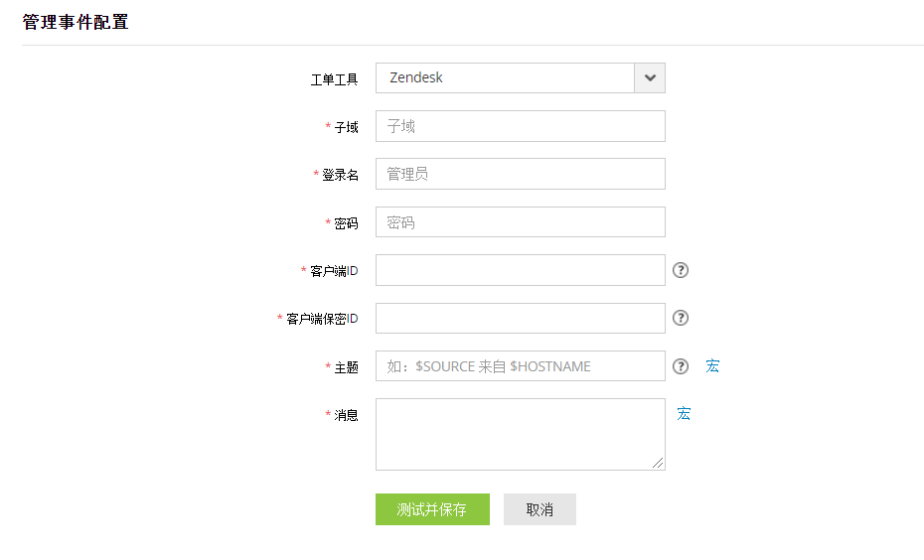Screen dimensions: 924x560
Task: Click inside the 消息 text area
Action: pyautogui.click(x=520, y=434)
